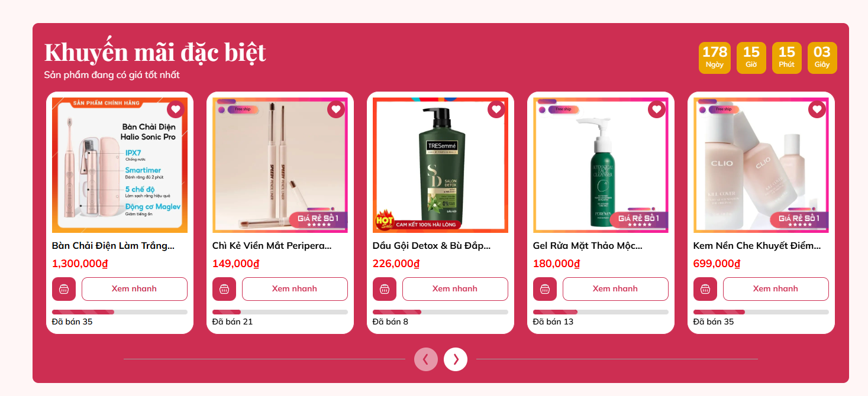The width and height of the screenshot is (868, 396).
Task: Favorite the Bàn Chải Điện product with heart icon
Action: tap(175, 109)
